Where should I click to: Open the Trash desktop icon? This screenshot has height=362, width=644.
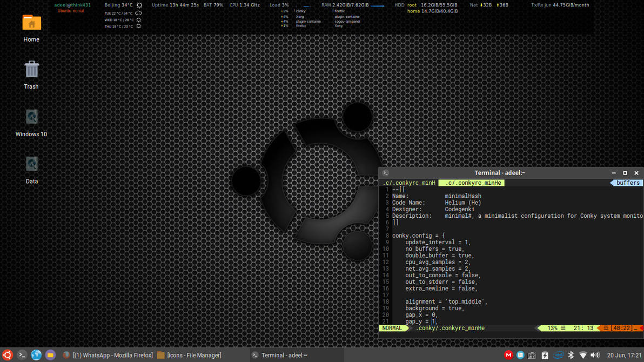tap(31, 70)
